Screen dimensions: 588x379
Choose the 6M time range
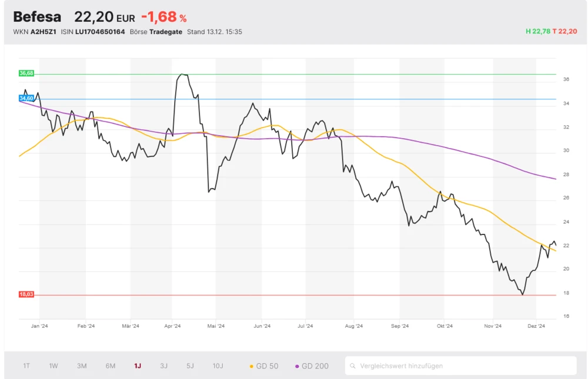click(x=111, y=365)
